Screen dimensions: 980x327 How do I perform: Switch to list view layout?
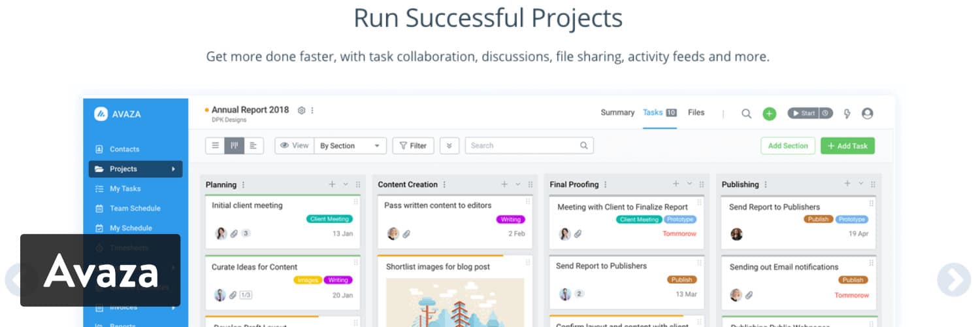[215, 146]
